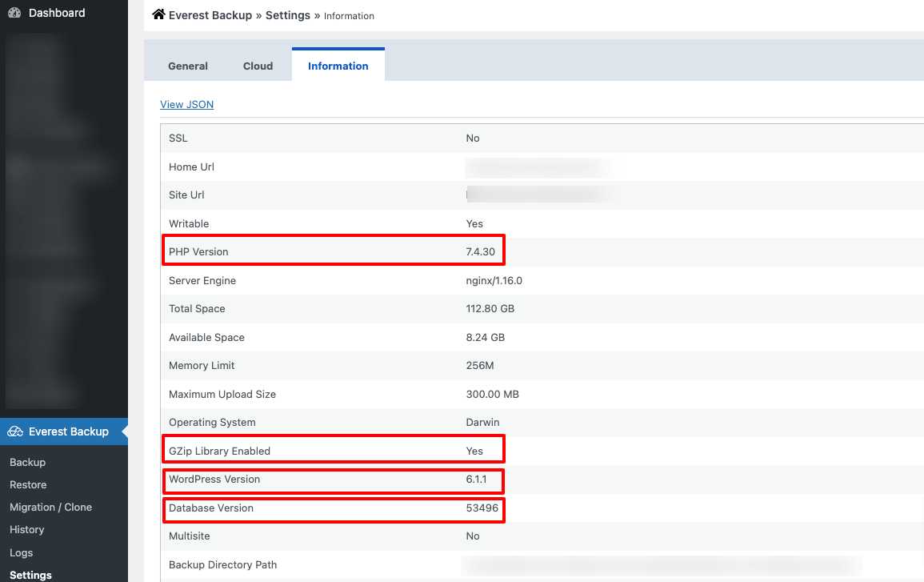The height and width of the screenshot is (582, 924).
Task: Click the WordPress Version value 6.1.1
Action: click(x=476, y=480)
